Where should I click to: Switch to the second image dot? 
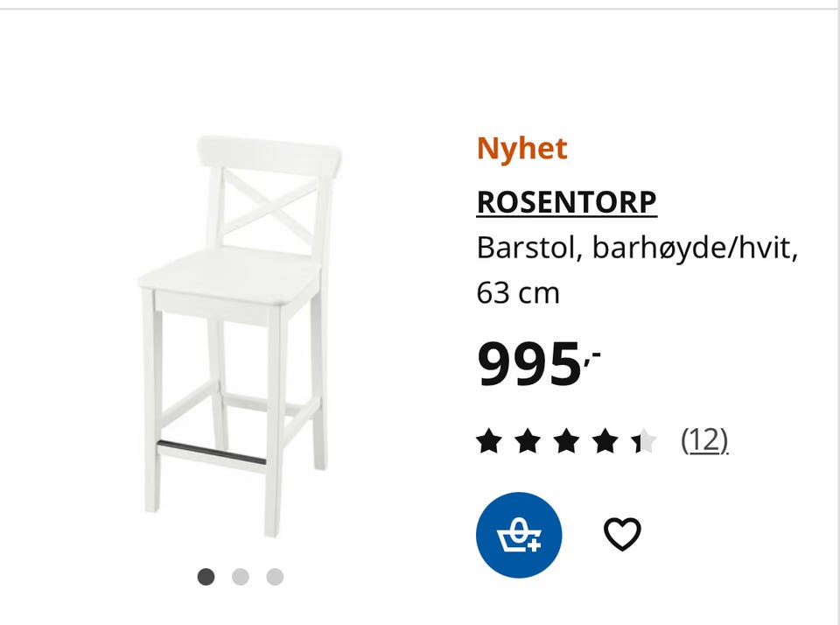coord(241,577)
